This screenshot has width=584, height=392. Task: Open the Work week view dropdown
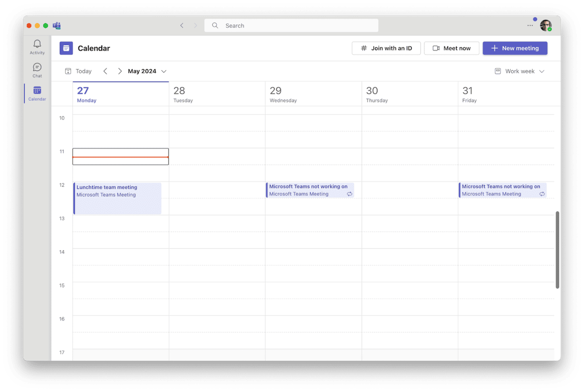pos(520,71)
